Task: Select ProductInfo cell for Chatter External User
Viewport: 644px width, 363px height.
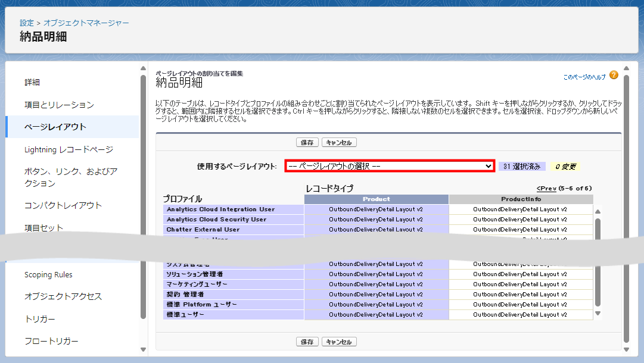Action: click(x=521, y=230)
